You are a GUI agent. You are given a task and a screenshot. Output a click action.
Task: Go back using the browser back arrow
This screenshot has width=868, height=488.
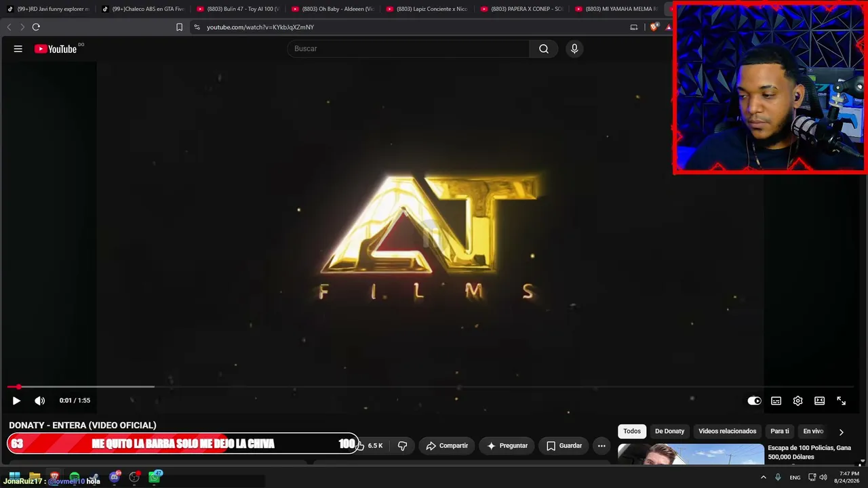9,27
